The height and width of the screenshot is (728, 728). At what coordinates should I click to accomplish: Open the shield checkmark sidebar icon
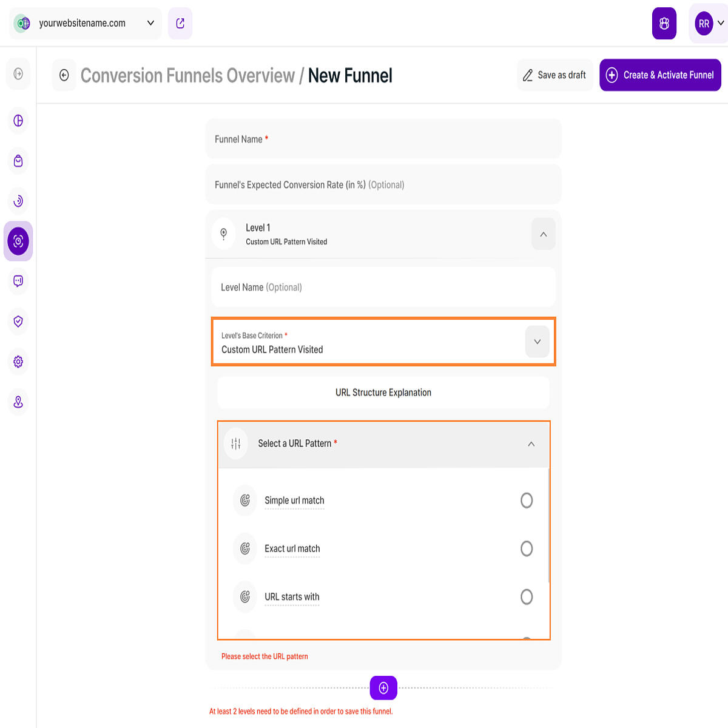point(18,322)
